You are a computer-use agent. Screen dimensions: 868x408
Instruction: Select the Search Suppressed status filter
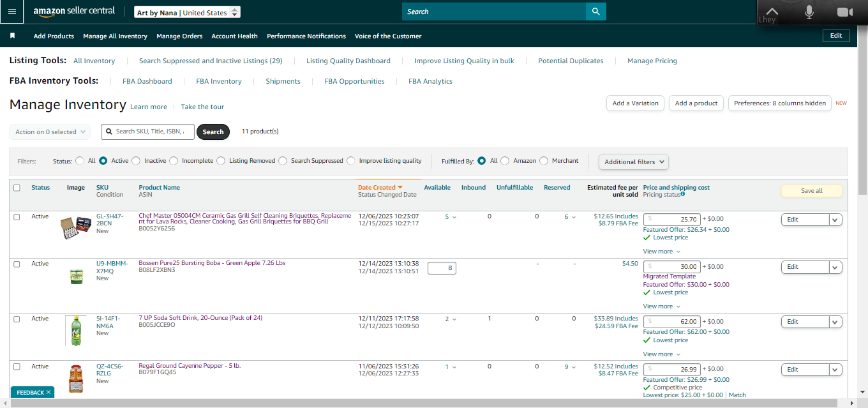283,161
